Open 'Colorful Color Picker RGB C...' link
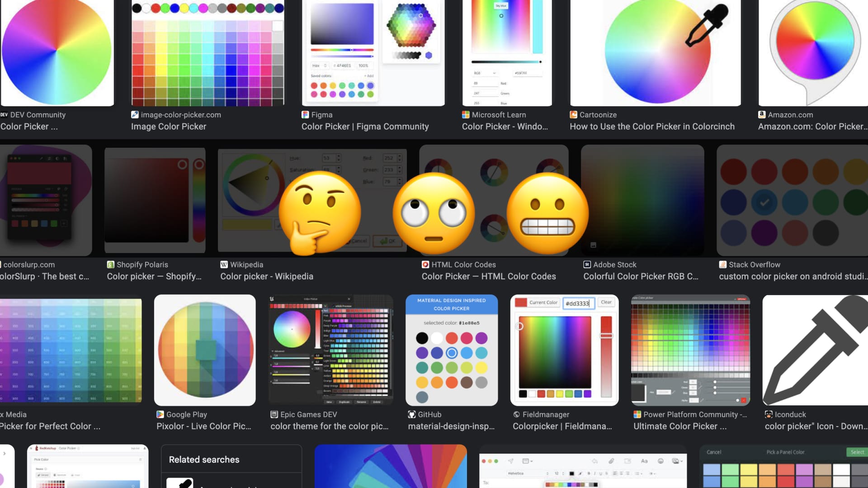868x488 pixels. 641,276
